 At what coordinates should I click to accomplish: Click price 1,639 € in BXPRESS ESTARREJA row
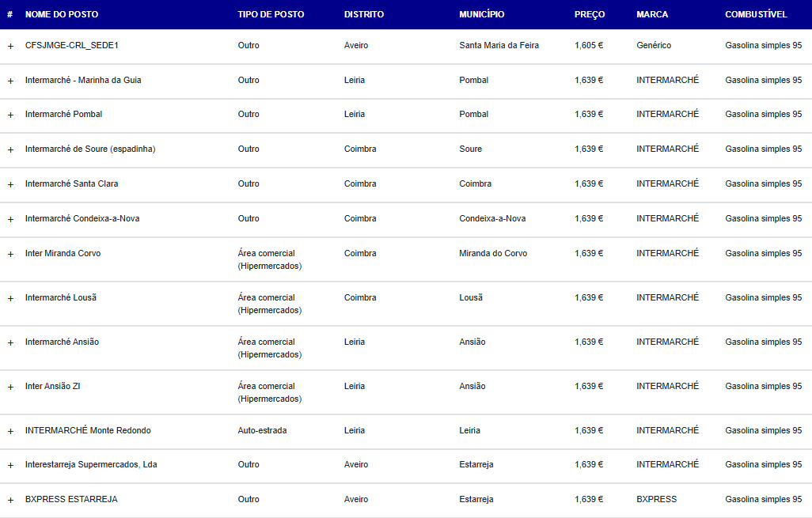[x=589, y=499]
